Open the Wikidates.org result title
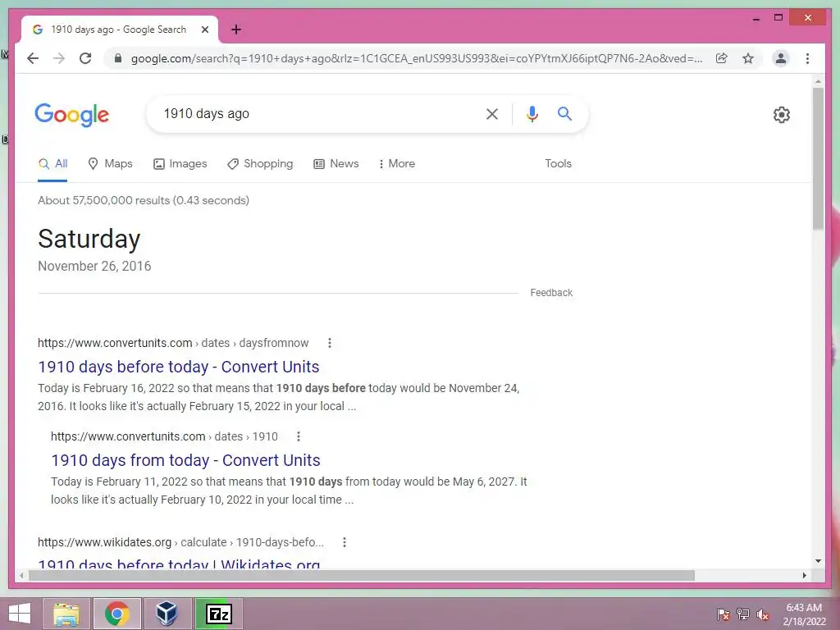Viewport: 840px width, 630px height. coord(179,564)
